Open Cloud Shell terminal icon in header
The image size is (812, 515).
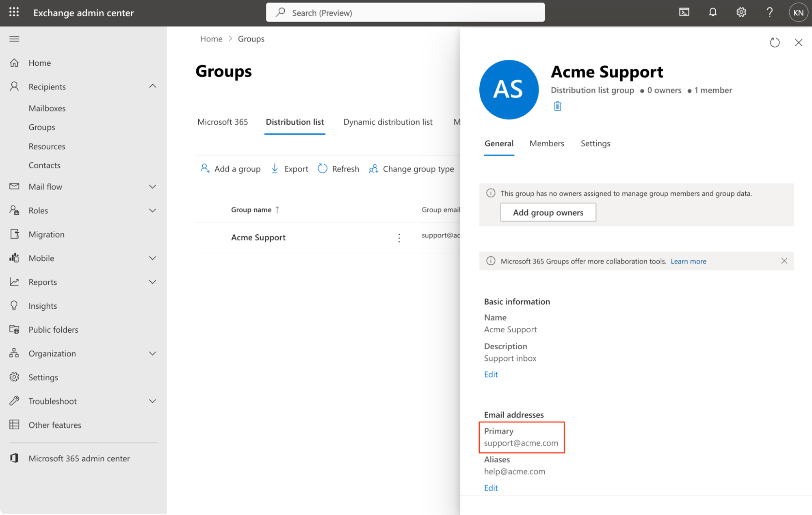coord(684,12)
